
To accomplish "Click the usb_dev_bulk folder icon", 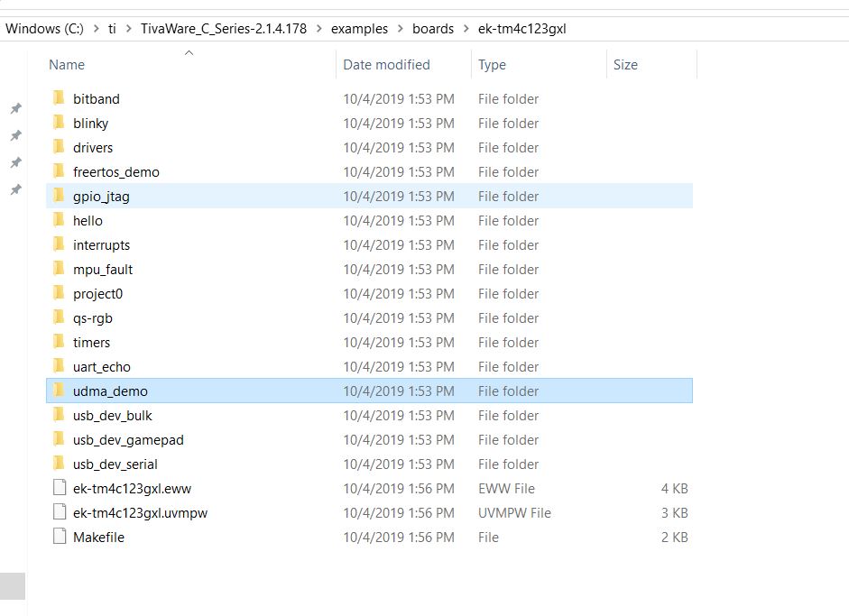I will point(59,415).
